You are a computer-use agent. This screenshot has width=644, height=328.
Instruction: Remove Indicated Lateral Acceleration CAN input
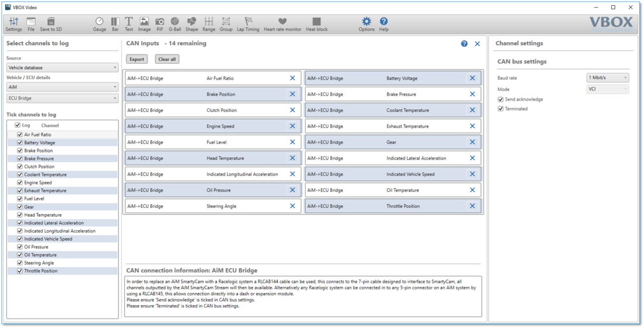click(x=472, y=158)
